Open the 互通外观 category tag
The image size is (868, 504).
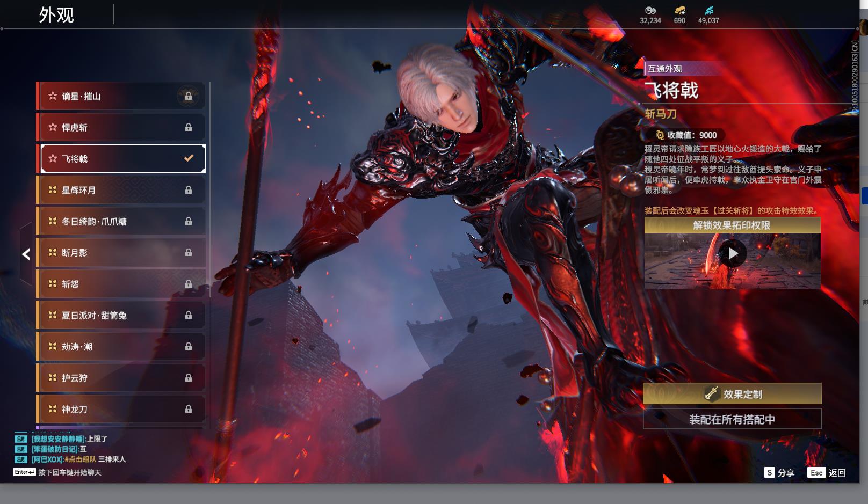coord(665,69)
